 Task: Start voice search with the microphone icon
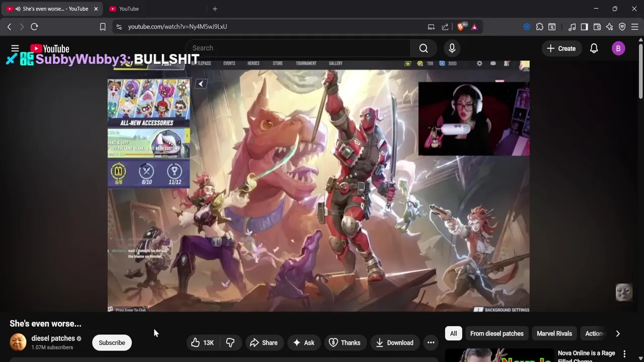[x=452, y=48]
